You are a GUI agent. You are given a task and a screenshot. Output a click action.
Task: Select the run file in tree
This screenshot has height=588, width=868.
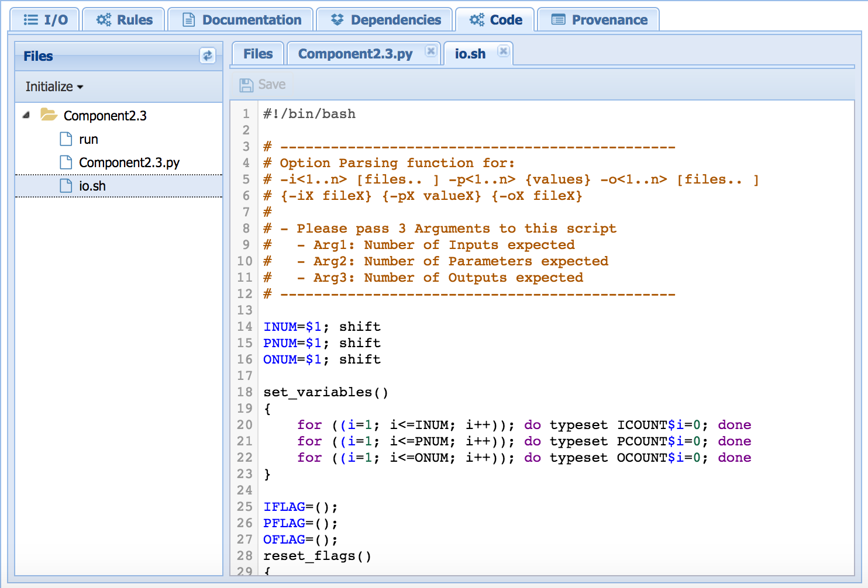point(88,140)
